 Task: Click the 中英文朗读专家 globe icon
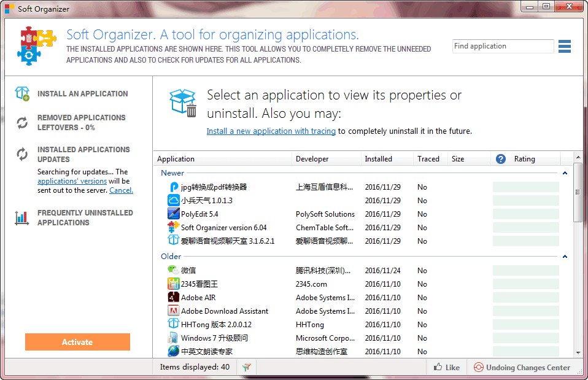click(173, 351)
